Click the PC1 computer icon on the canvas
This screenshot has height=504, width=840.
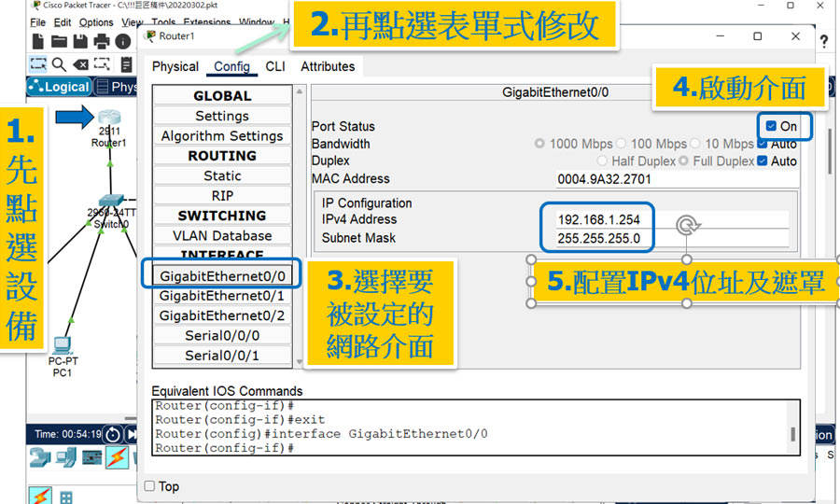pyautogui.click(x=63, y=345)
